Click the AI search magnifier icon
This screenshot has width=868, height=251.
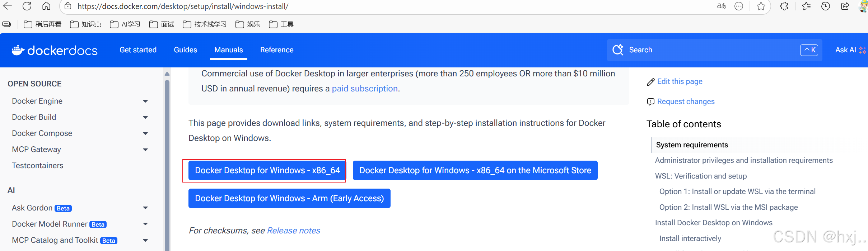pyautogui.click(x=618, y=50)
